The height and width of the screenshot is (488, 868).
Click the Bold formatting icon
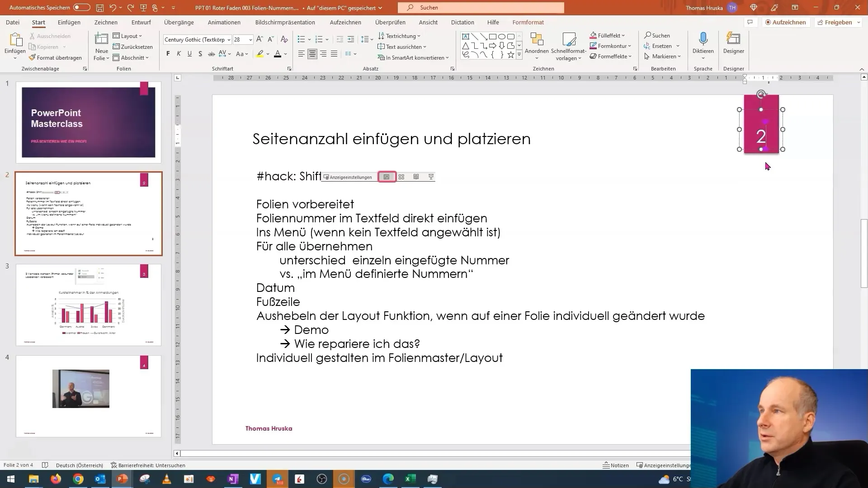click(168, 54)
